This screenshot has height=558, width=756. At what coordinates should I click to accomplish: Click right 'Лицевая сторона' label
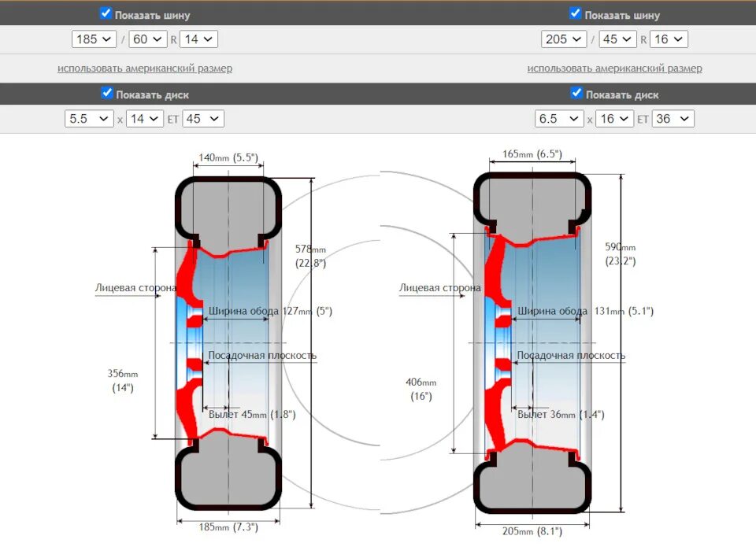(x=439, y=288)
